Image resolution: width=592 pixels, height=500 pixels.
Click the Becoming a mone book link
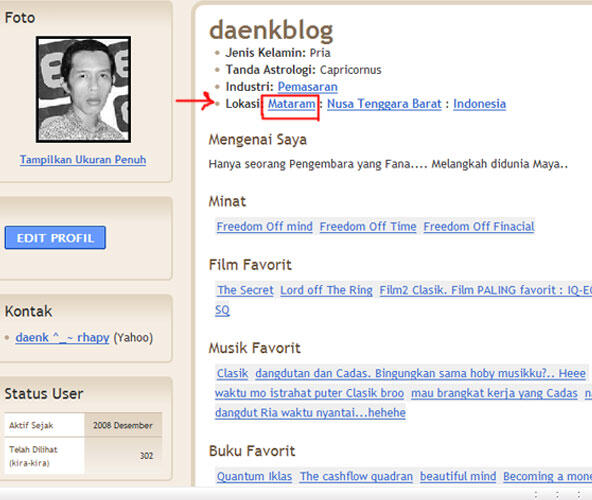pos(547,476)
